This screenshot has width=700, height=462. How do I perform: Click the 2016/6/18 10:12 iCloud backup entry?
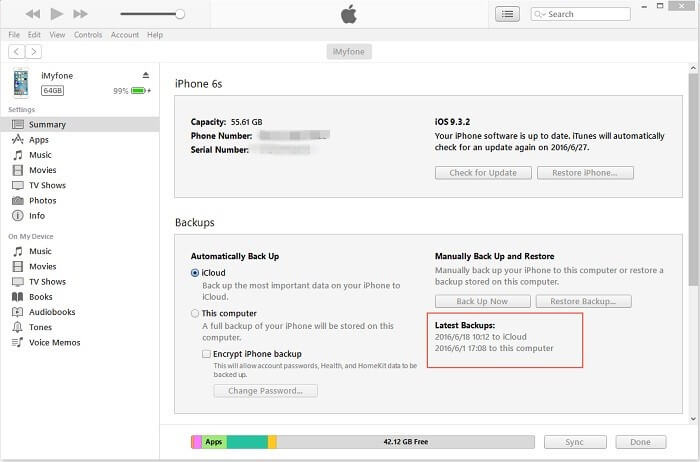[481, 337]
